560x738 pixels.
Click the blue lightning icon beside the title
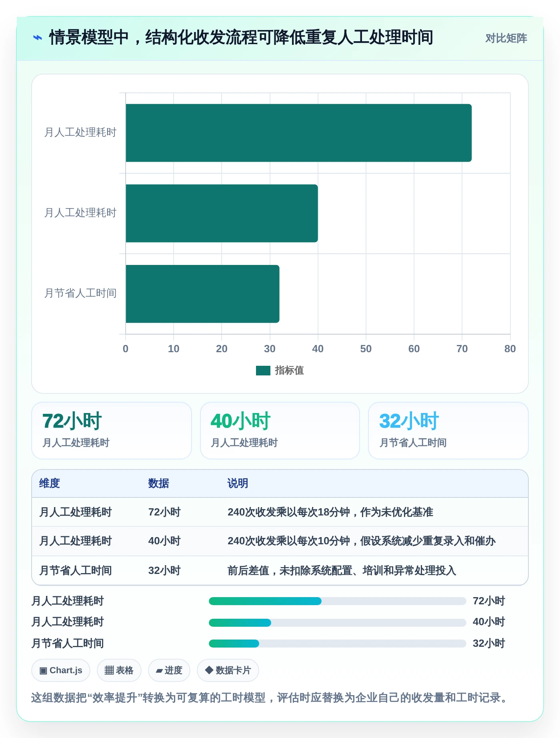[37, 38]
